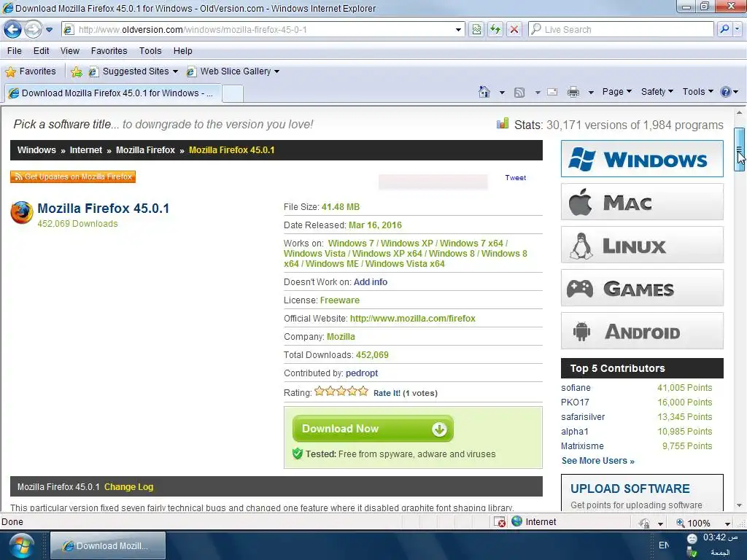
Task: Open the File menu
Action: 15,51
